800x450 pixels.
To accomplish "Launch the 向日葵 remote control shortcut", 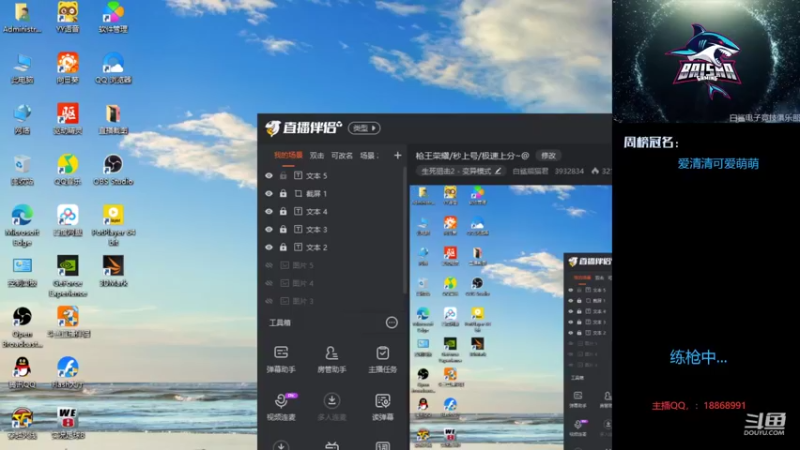I will [67, 67].
